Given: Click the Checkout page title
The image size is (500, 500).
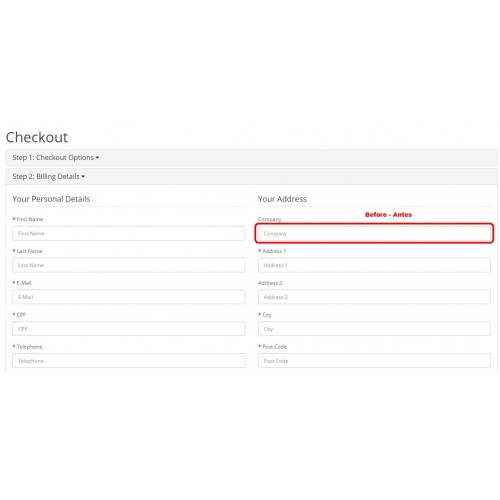Looking at the screenshot, I should click(37, 137).
